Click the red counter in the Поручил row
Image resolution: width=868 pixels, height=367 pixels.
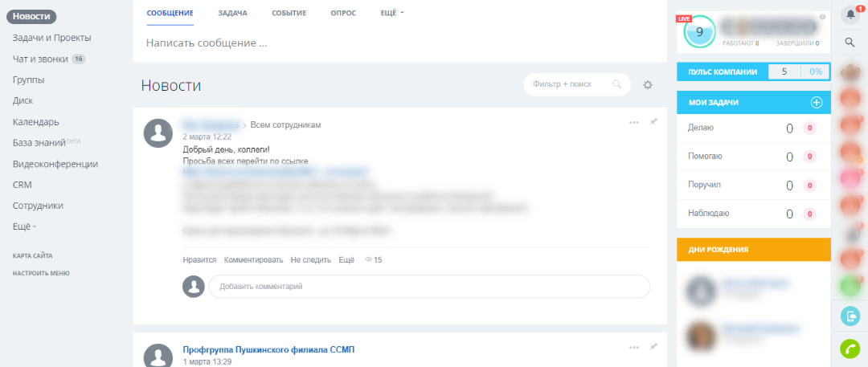810,185
